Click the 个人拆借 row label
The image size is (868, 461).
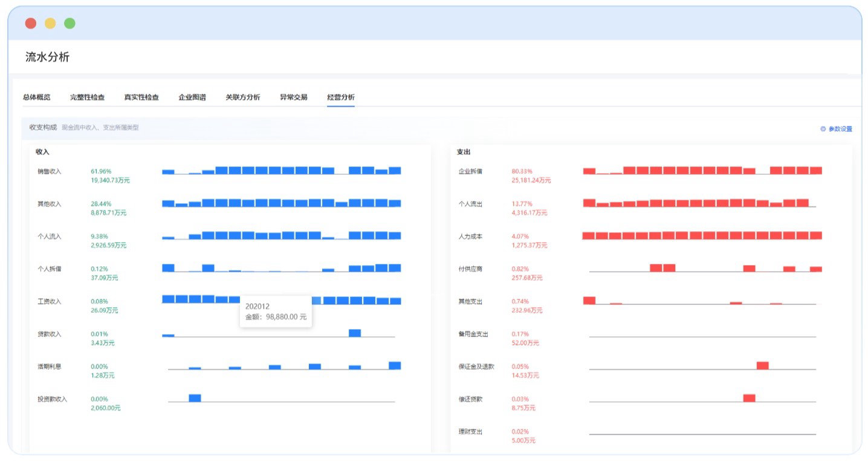tap(50, 269)
